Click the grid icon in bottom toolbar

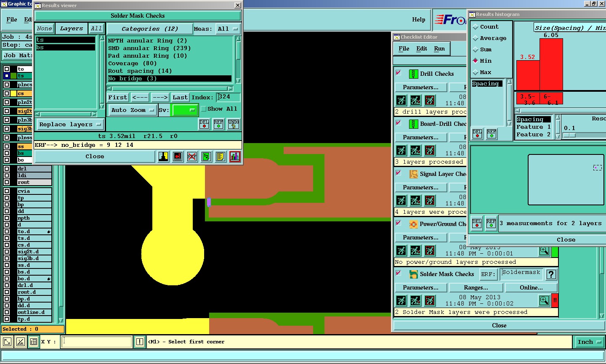pos(34,342)
